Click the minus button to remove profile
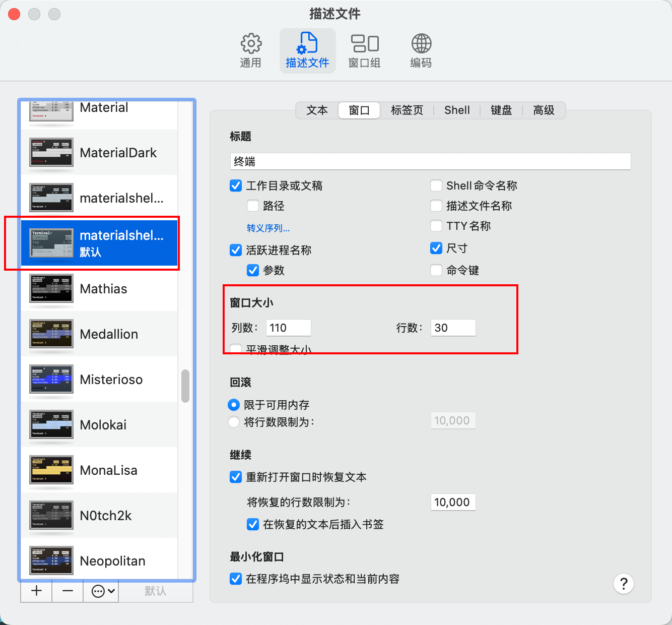The width and height of the screenshot is (672, 625). pyautogui.click(x=68, y=591)
